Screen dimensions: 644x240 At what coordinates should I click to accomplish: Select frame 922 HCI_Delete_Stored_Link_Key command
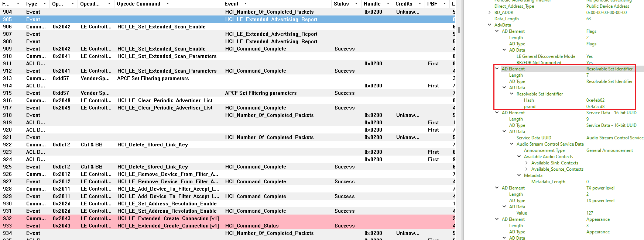tap(228, 145)
